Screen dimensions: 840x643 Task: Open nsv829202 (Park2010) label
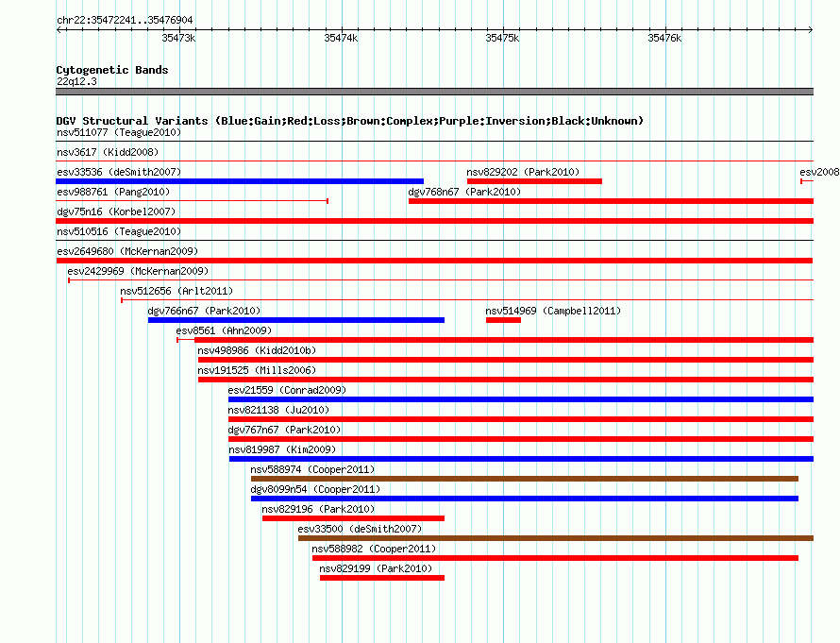point(523,172)
